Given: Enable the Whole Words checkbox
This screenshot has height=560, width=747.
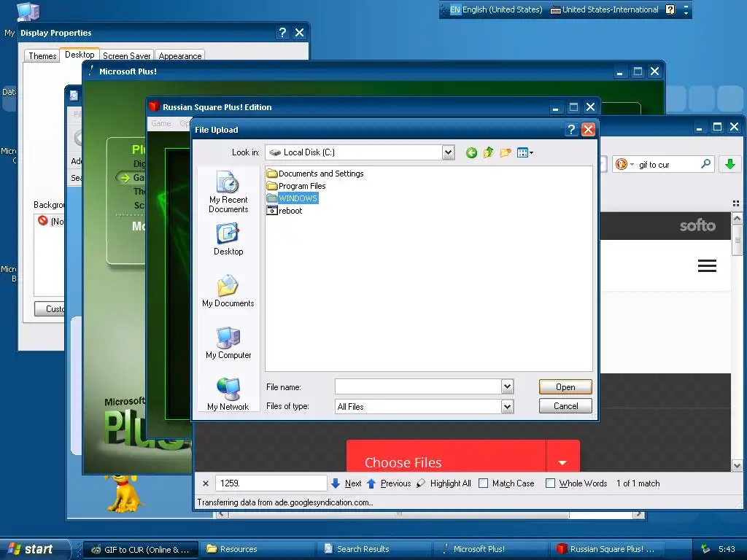Looking at the screenshot, I should [x=550, y=483].
